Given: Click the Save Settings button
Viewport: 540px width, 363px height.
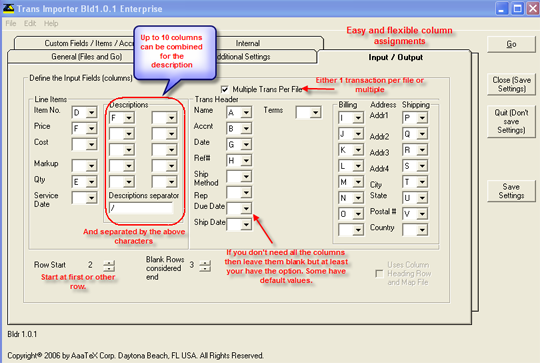Looking at the screenshot, I should click(x=511, y=191).
